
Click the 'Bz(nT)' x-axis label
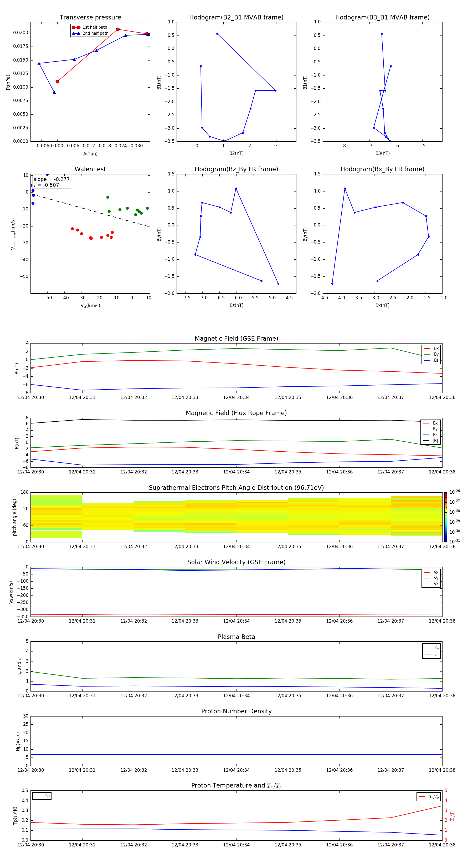(236, 305)
